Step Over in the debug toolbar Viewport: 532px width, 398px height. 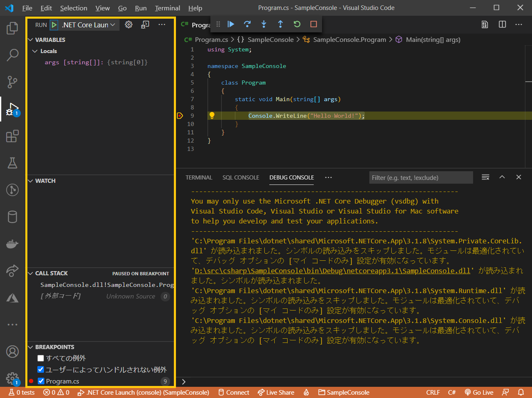[247, 24]
